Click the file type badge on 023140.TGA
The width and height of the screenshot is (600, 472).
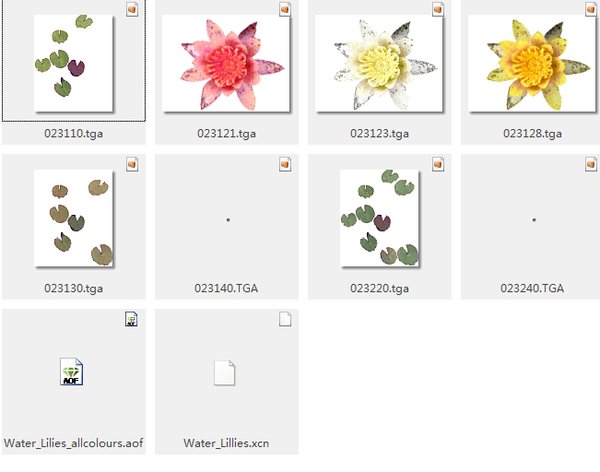[x=285, y=164]
